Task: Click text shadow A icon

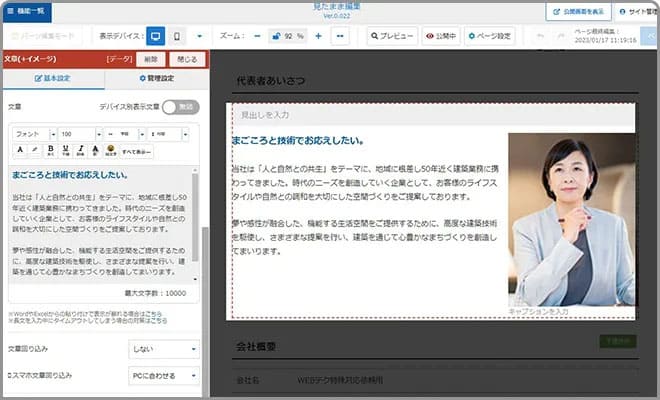Action: tap(96, 150)
